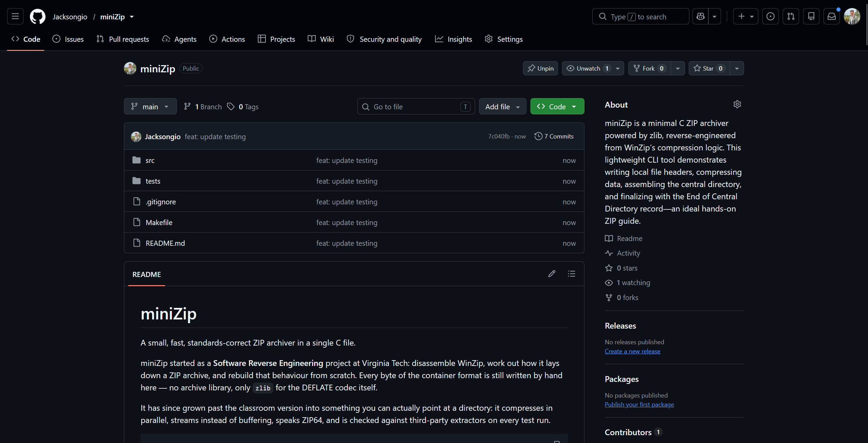The image size is (868, 443).
Task: Open the repositories icon in the header
Action: click(811, 16)
